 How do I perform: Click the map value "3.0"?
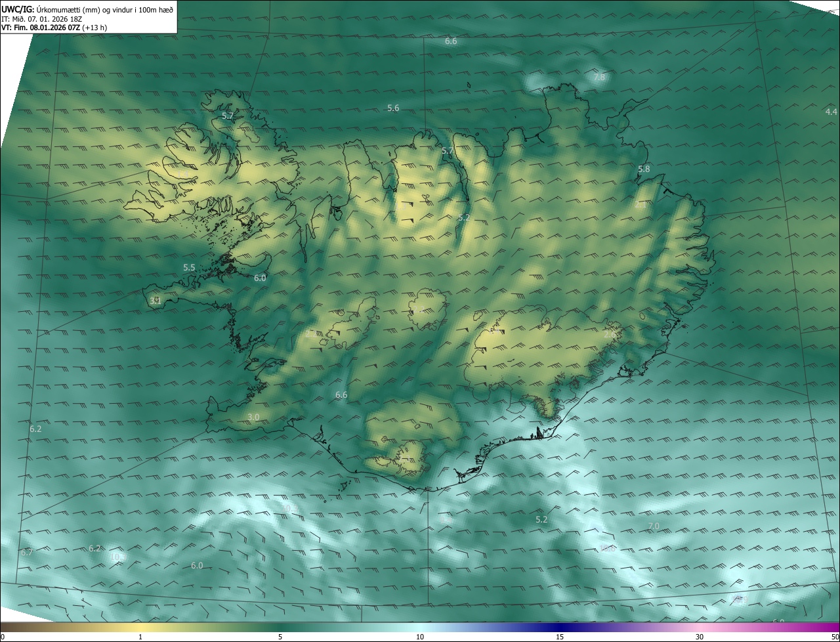[x=253, y=417]
